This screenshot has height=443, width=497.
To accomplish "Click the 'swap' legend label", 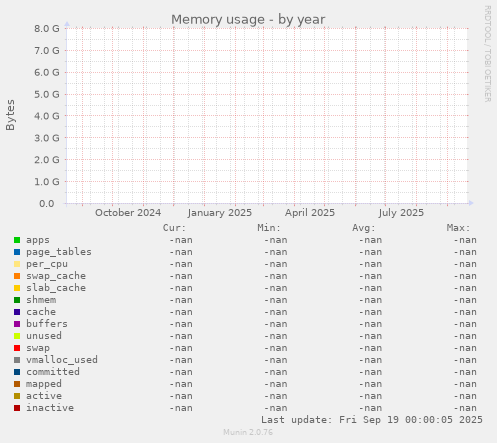I will pyautogui.click(x=38, y=348).
